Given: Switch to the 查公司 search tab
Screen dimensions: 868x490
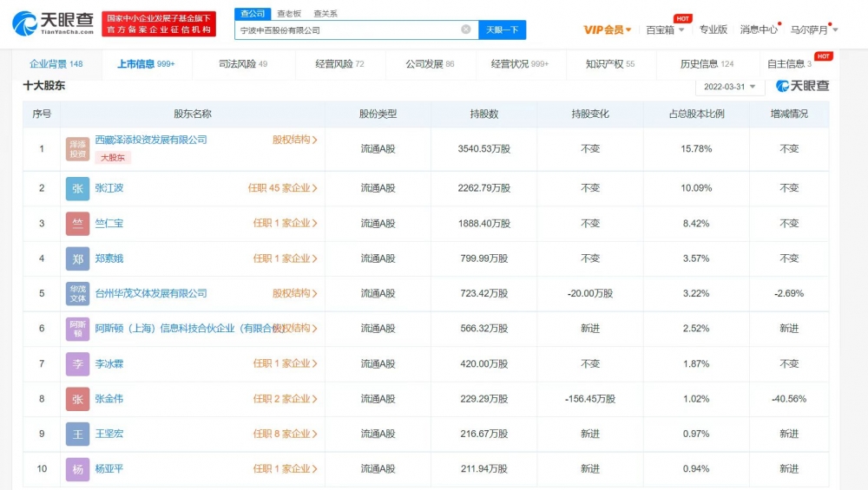Looking at the screenshot, I should (253, 13).
